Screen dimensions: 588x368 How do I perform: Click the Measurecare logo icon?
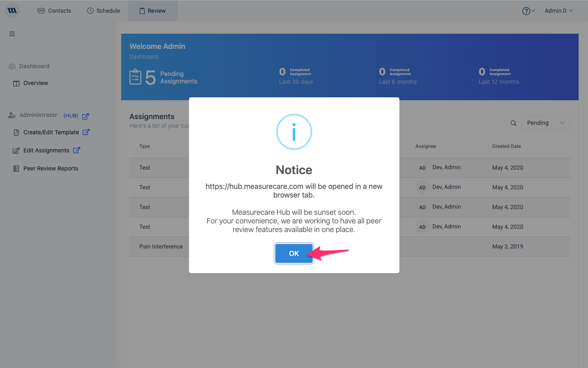coord(12,11)
